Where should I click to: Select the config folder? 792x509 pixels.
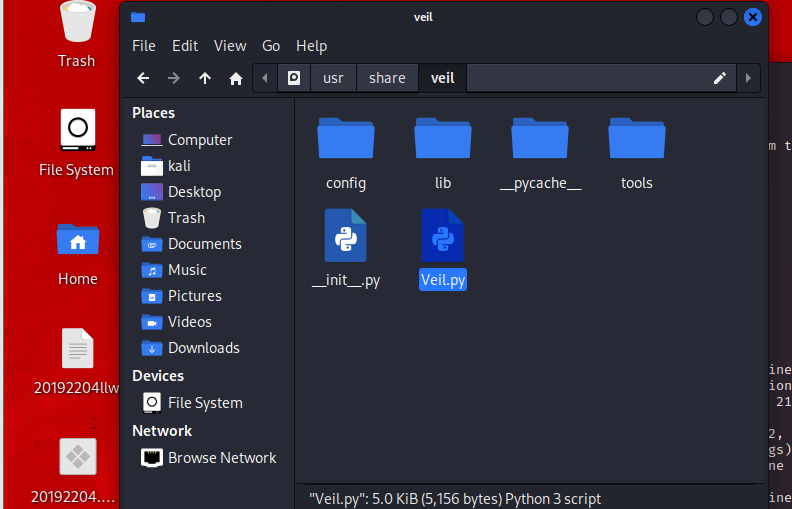pos(346,154)
